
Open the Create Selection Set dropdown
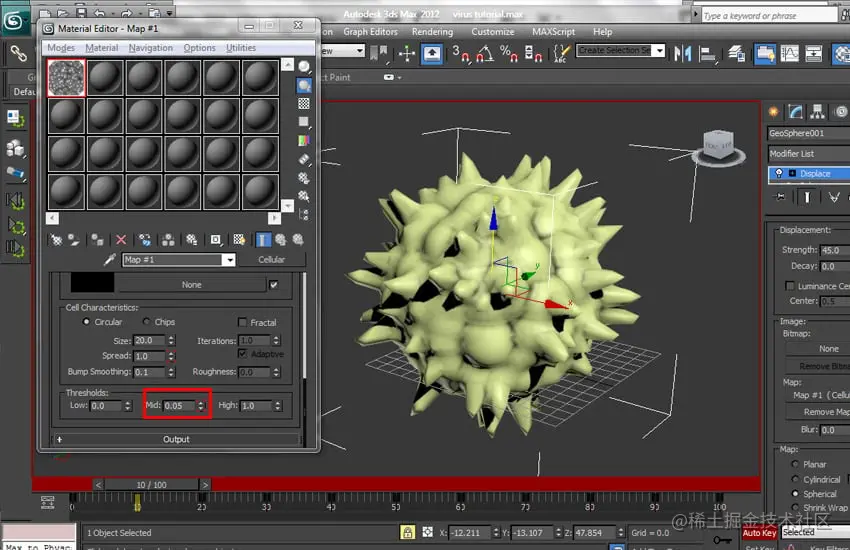coord(659,50)
